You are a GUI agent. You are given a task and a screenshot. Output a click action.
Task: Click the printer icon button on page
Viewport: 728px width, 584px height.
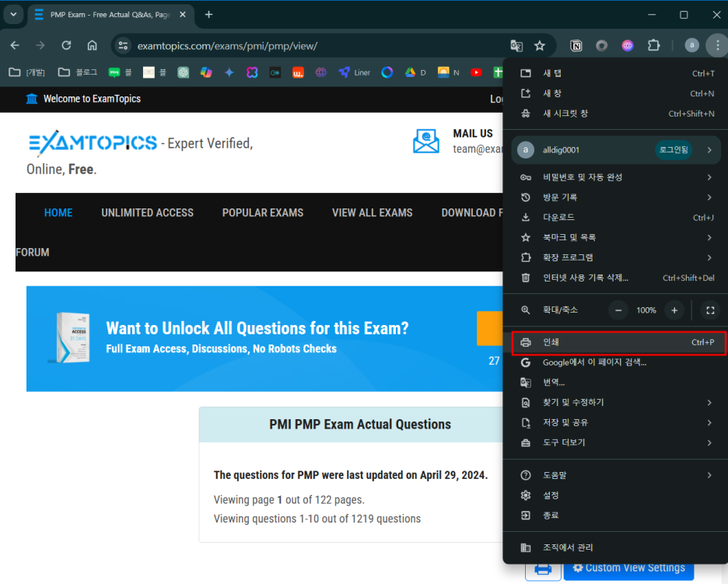(x=543, y=569)
